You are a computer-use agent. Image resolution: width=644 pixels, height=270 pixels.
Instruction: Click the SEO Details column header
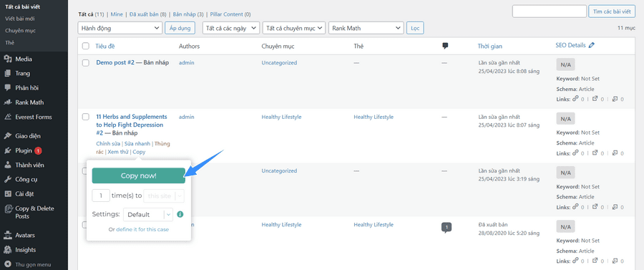pyautogui.click(x=570, y=46)
